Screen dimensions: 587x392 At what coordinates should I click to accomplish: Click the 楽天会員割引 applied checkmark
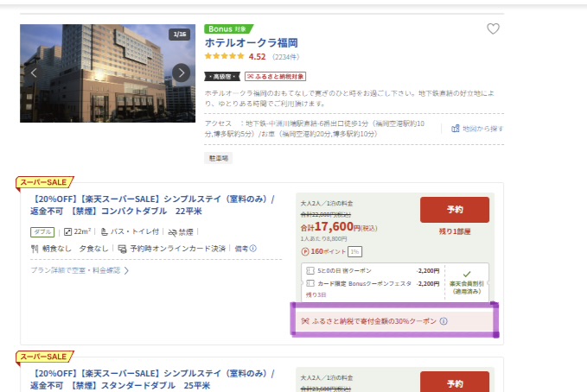point(468,272)
